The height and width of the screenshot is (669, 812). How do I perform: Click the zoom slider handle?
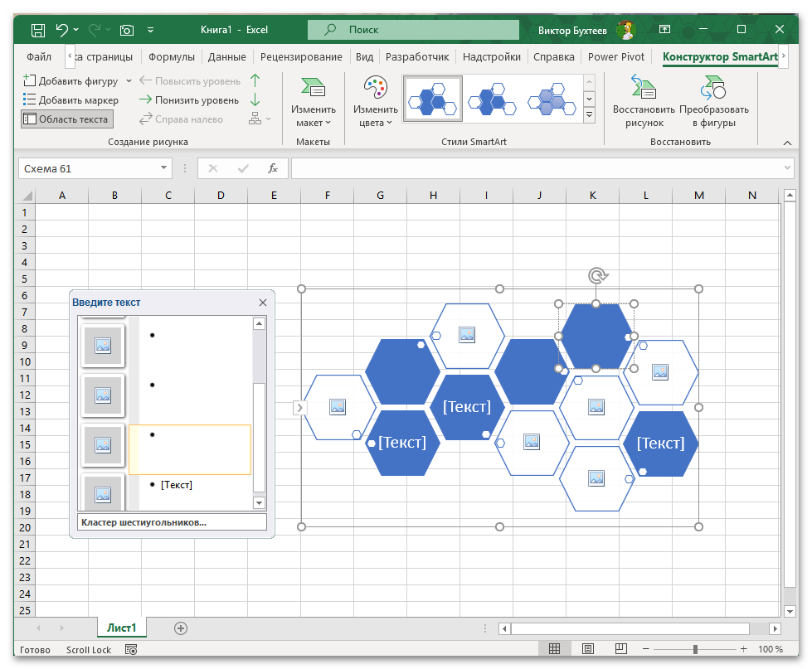[695, 649]
